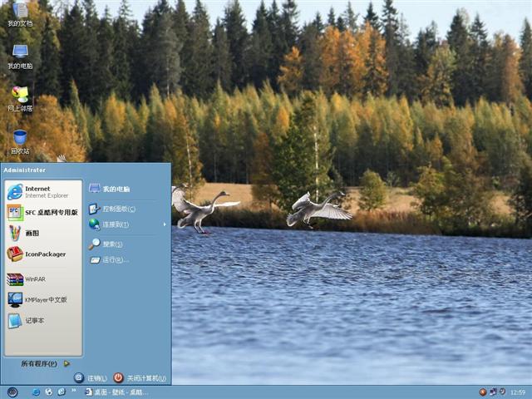Select the 我的电脑 desktop icon
Screen dimensions: 532x399
pos(20,57)
